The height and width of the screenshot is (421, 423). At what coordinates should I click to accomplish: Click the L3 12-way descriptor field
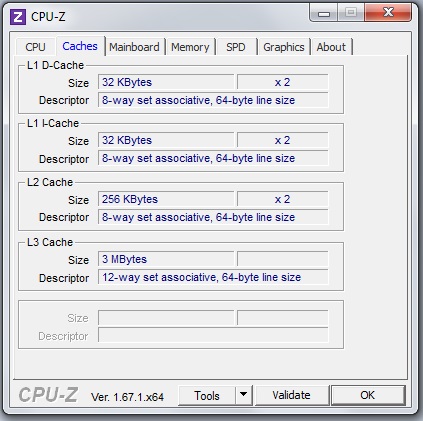tap(213, 277)
